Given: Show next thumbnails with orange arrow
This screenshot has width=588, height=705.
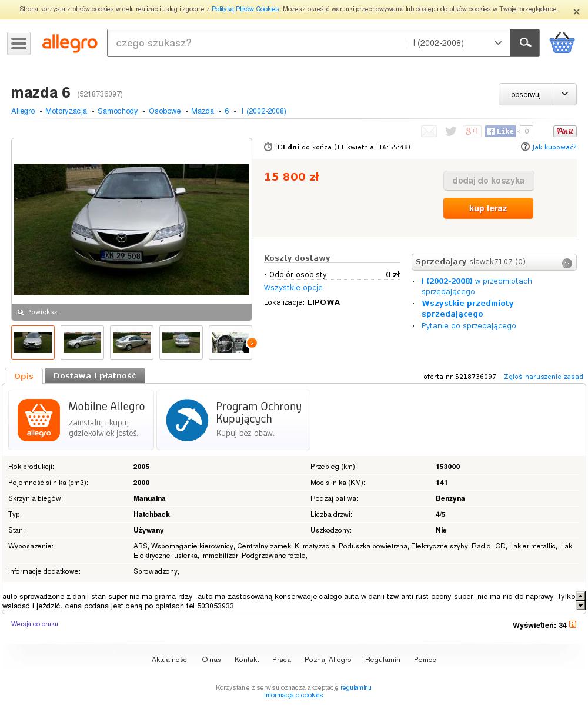Looking at the screenshot, I should (252, 342).
